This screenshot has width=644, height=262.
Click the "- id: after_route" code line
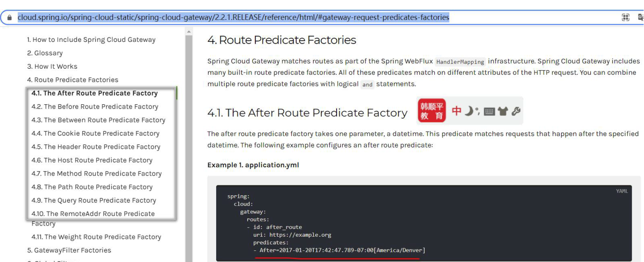(274, 227)
